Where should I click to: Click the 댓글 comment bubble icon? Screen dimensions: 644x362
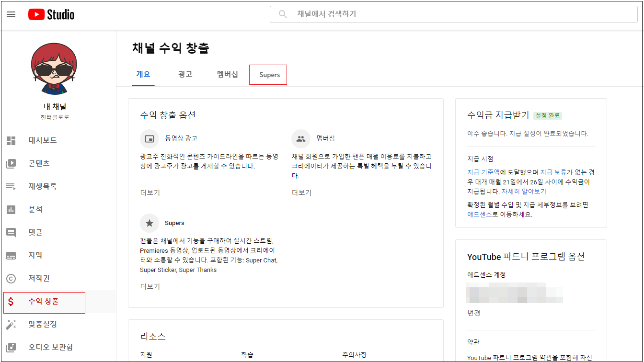click(x=11, y=232)
